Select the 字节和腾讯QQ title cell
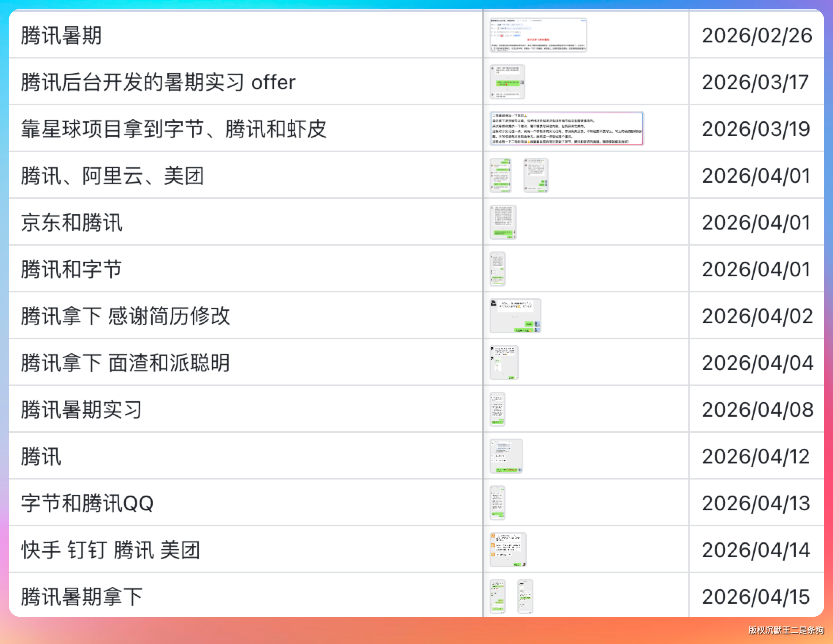833x644 pixels. [x=87, y=503]
